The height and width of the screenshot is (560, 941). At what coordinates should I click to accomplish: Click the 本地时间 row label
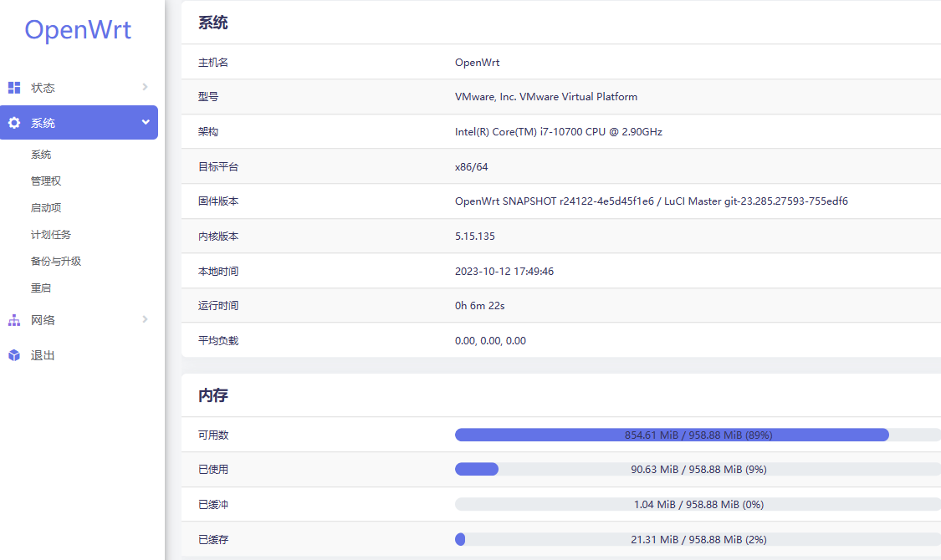pyautogui.click(x=218, y=271)
